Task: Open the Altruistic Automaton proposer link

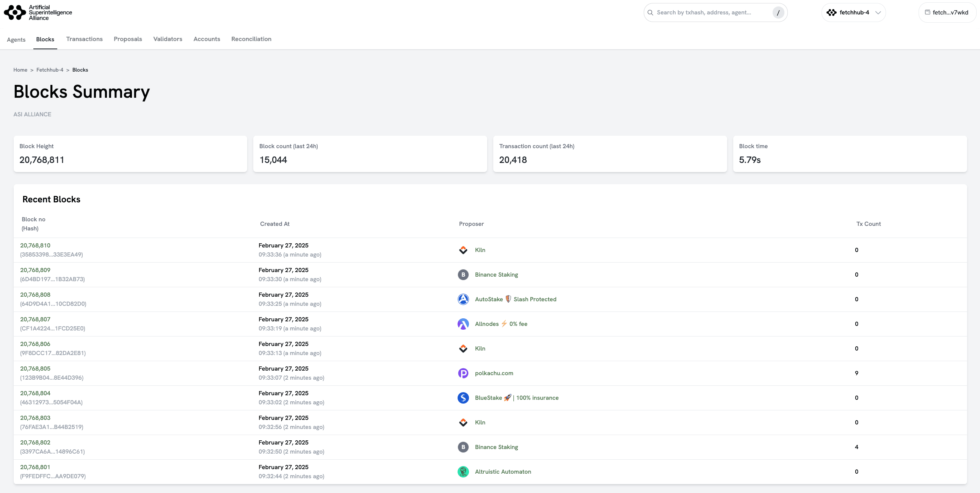Action: (503, 472)
